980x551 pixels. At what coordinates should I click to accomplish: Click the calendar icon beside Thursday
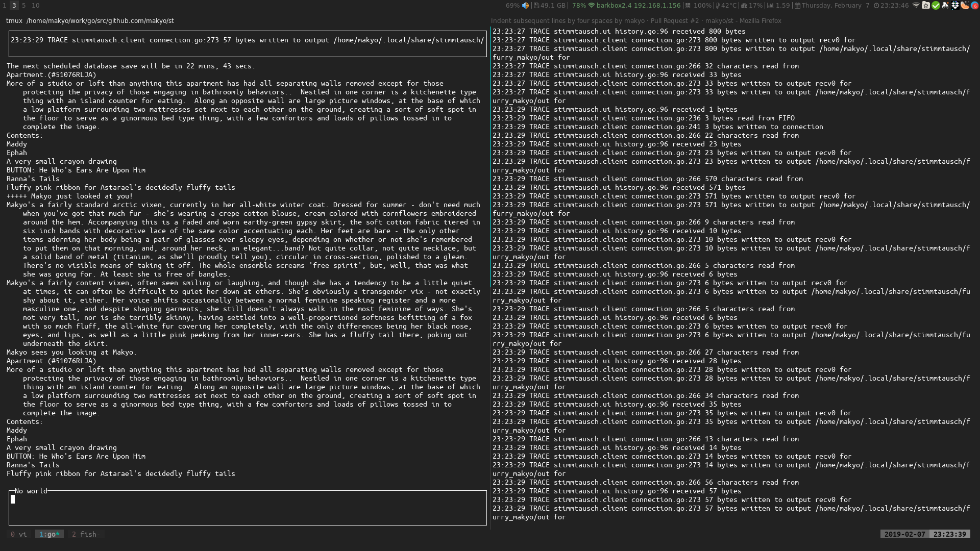797,6
